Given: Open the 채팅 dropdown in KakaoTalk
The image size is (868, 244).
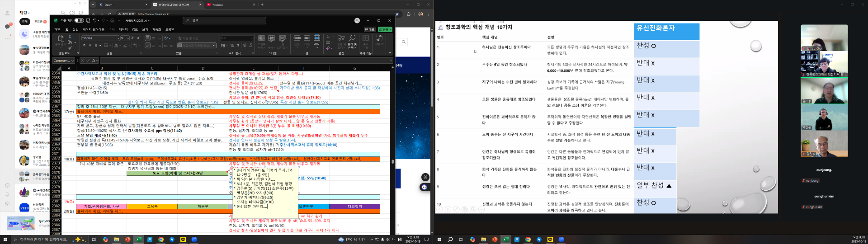Looking at the screenshot, I should click(x=24, y=13).
